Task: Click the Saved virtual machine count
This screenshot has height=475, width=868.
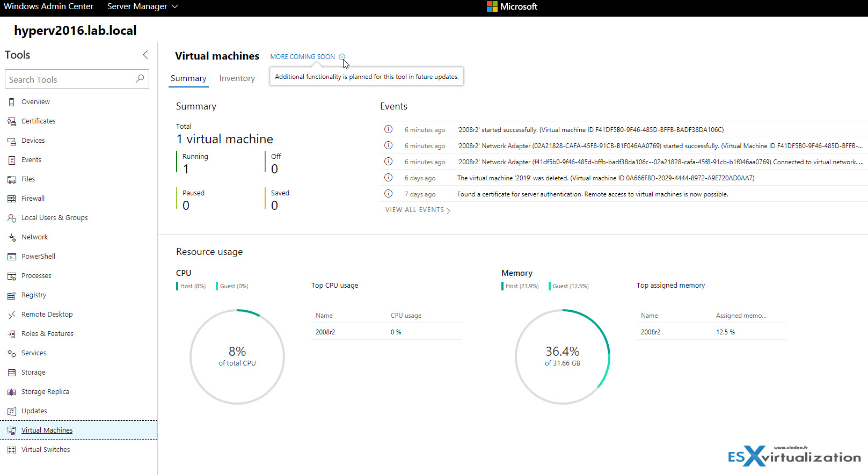Action: click(274, 206)
